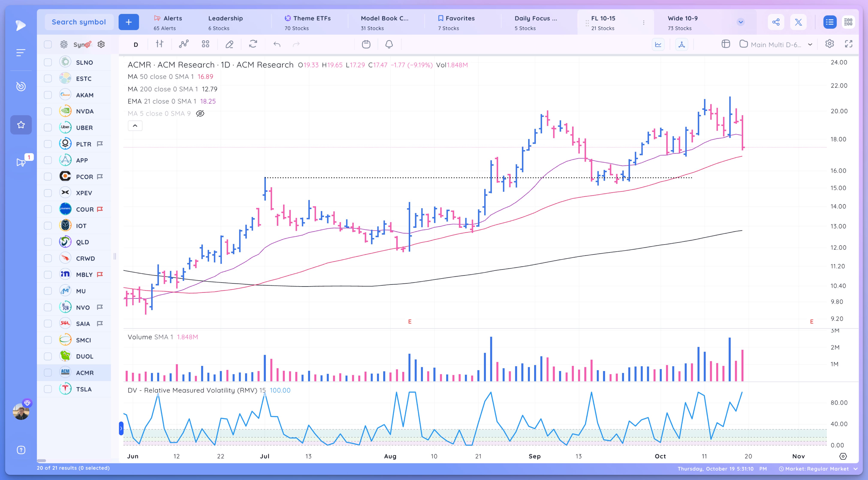This screenshot has height=480, width=868.
Task: Click the blue plus add button
Action: (129, 22)
